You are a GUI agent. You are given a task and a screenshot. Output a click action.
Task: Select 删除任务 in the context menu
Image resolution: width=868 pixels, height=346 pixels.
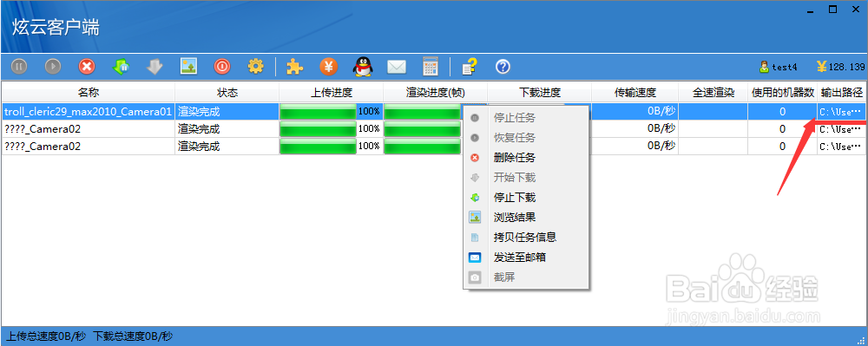526,158
